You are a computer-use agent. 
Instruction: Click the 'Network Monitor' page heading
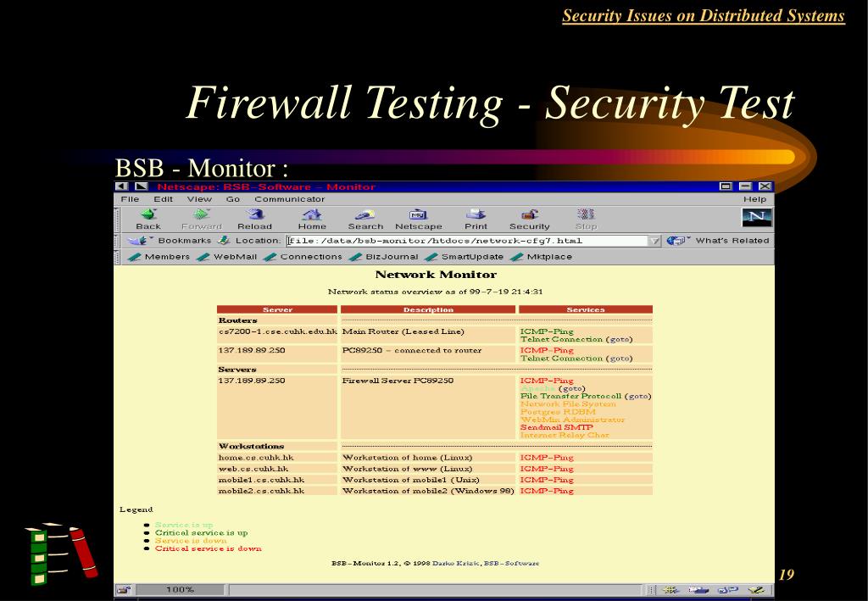(x=437, y=275)
